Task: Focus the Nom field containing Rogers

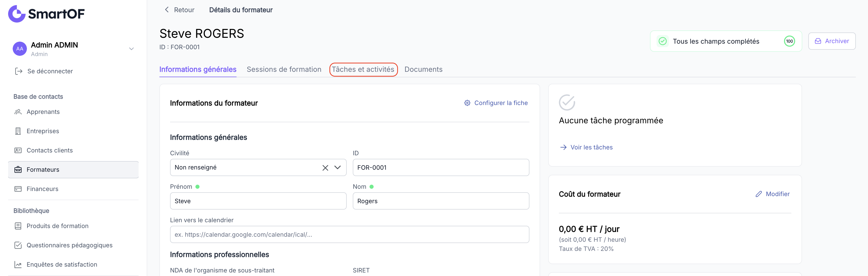Action: click(x=441, y=201)
